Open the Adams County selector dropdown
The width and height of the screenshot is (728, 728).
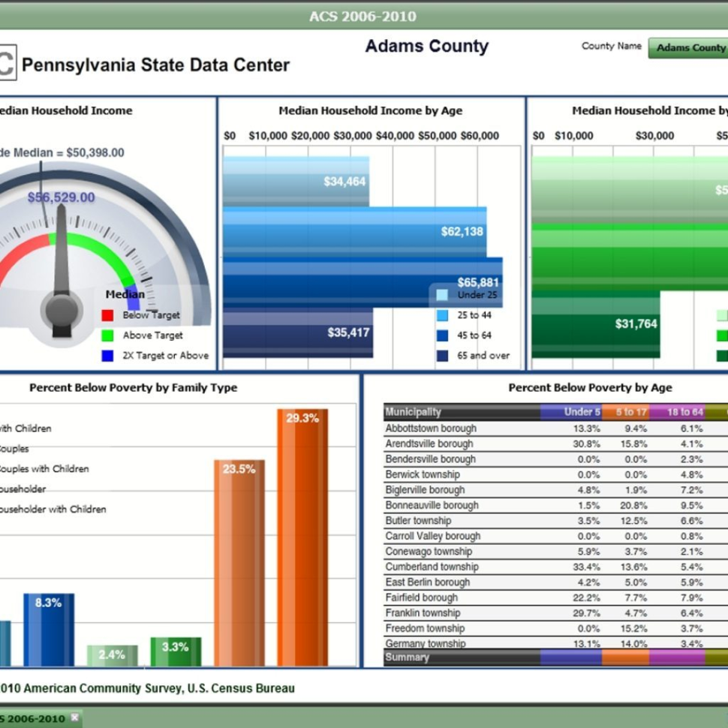(x=689, y=47)
